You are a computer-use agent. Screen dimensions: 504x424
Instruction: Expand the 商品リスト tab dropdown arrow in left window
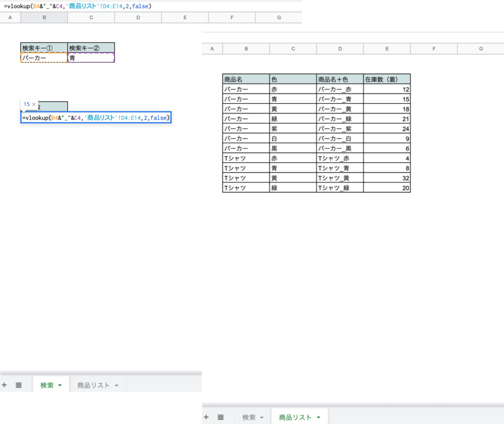coord(117,386)
